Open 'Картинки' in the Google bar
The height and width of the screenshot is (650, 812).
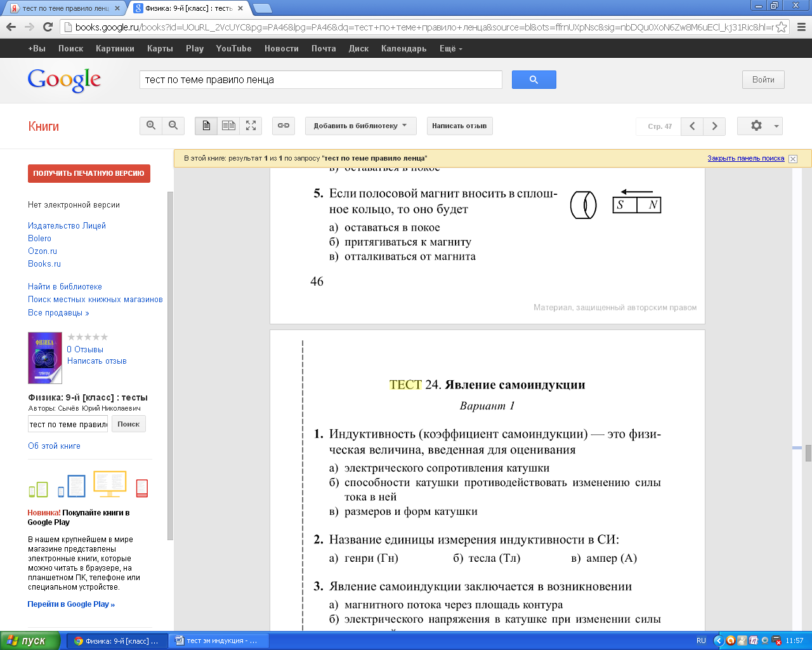click(x=115, y=48)
